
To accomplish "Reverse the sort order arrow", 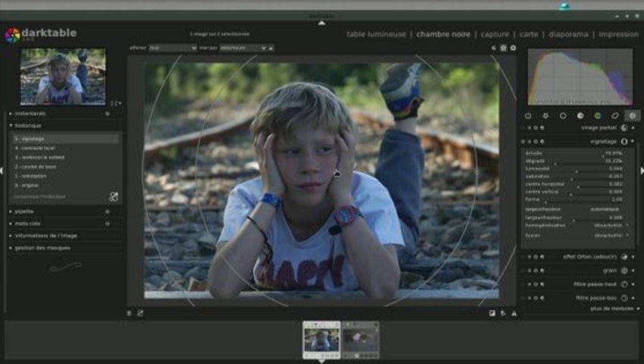I will [270, 48].
